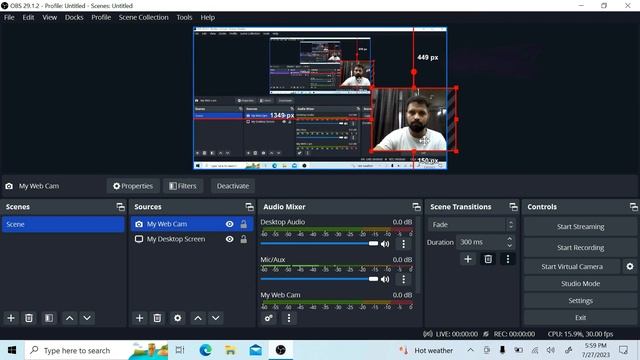This screenshot has height=360, width=640.
Task: Open Microsoft Edge from taskbar
Action: [x=205, y=350]
